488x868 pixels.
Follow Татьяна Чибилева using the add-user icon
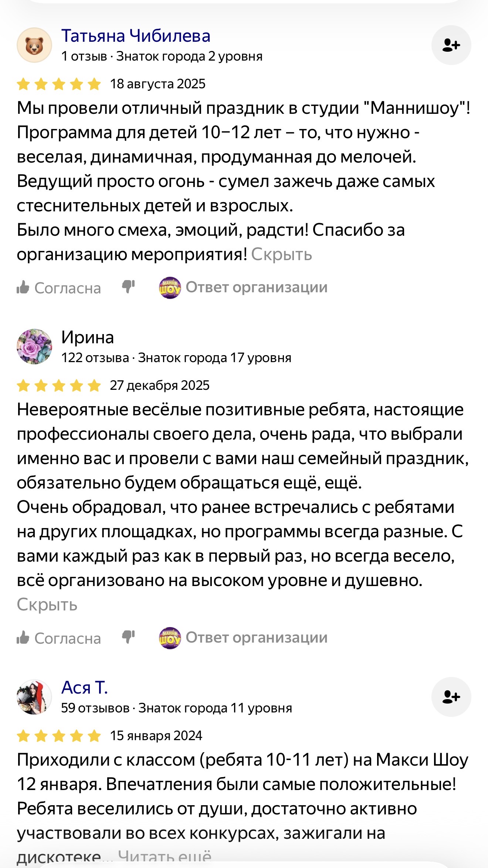(x=451, y=45)
